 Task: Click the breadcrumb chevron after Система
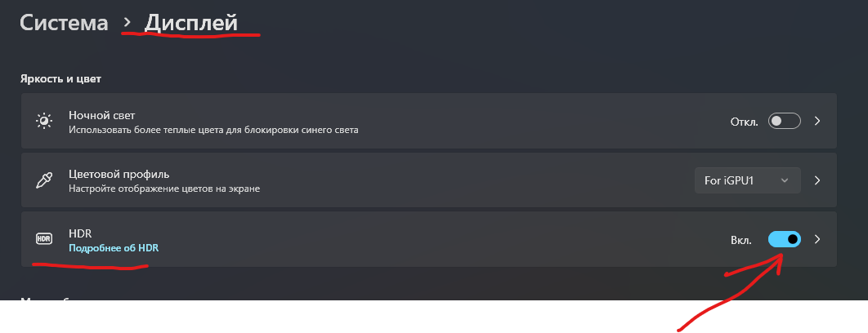coord(128,22)
